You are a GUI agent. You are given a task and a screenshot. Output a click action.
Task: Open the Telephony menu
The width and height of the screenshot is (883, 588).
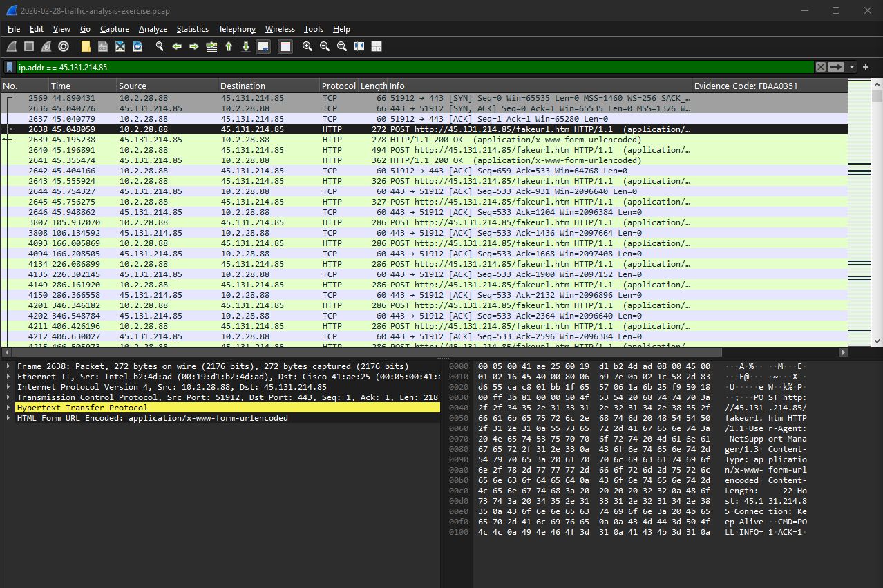point(237,29)
